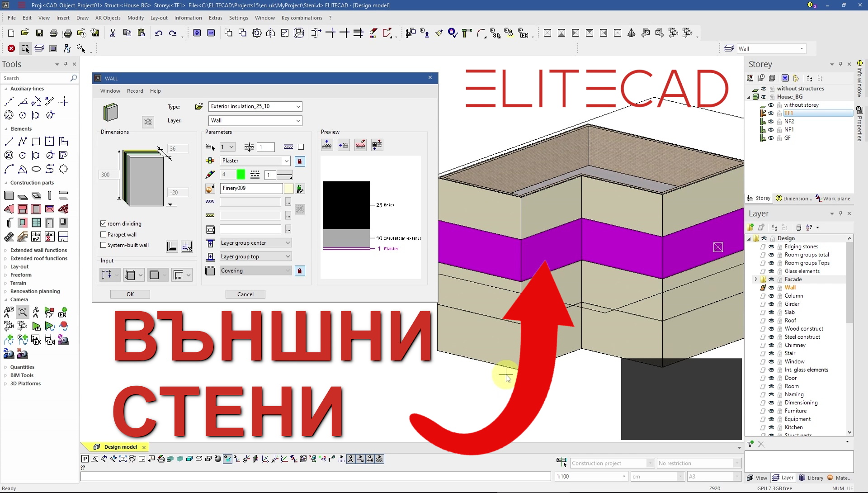Open the AR Objects menu
This screenshot has width=868, height=493.
pyautogui.click(x=108, y=18)
